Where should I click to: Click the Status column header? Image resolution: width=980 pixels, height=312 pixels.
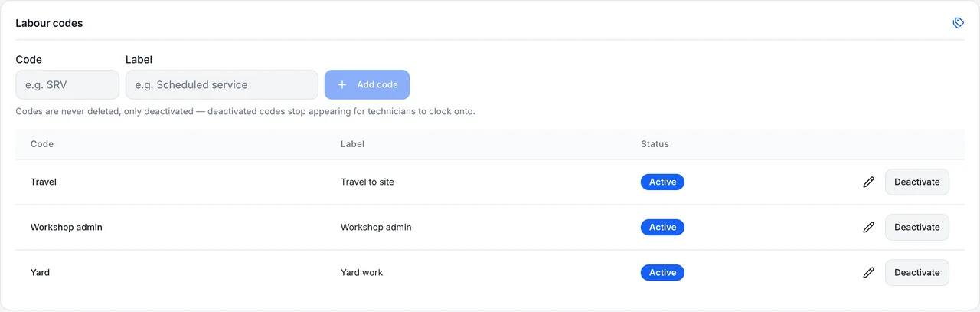click(655, 144)
